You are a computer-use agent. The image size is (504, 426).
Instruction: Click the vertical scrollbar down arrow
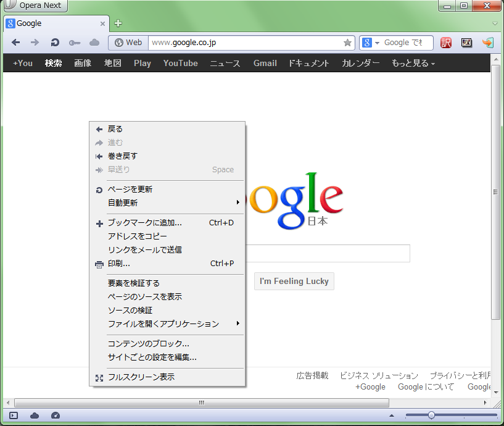point(496,392)
